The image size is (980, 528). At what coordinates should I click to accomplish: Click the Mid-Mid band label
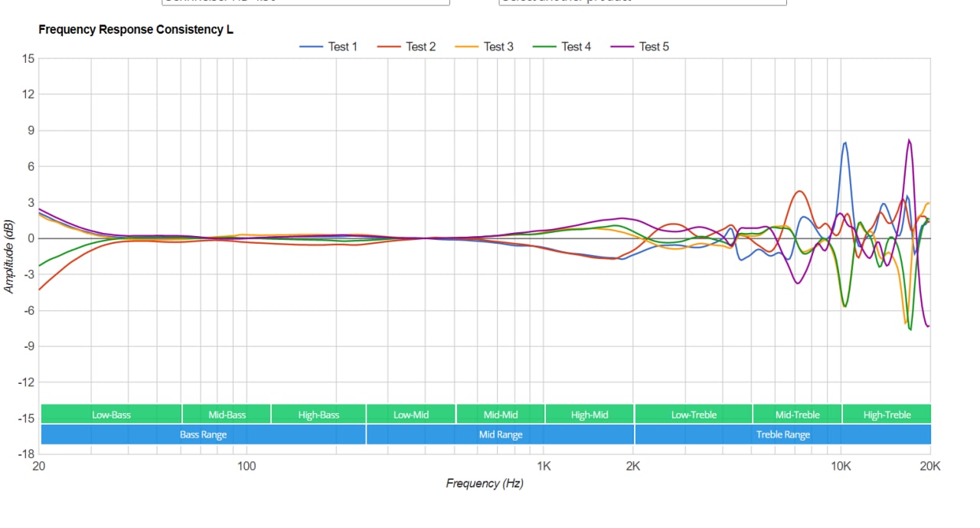click(x=500, y=414)
